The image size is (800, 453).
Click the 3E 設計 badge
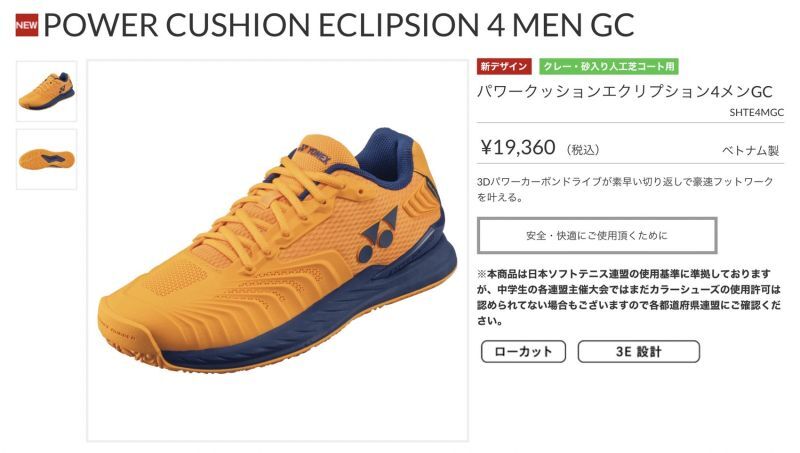(x=638, y=351)
